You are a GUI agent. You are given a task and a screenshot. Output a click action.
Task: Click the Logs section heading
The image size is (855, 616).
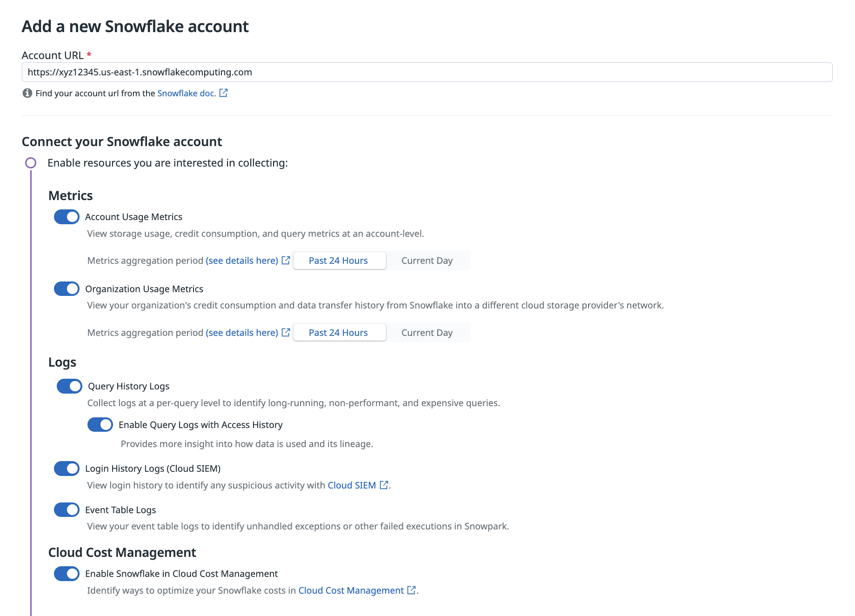pyautogui.click(x=62, y=362)
